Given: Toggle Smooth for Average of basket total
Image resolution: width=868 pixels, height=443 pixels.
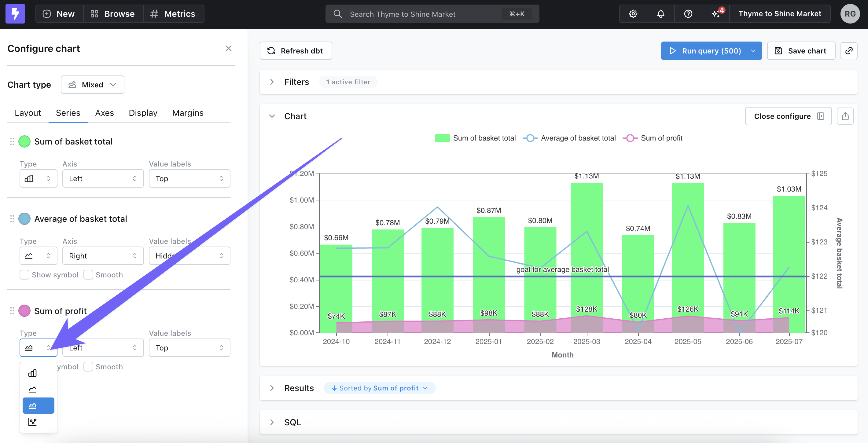Looking at the screenshot, I should pos(88,275).
